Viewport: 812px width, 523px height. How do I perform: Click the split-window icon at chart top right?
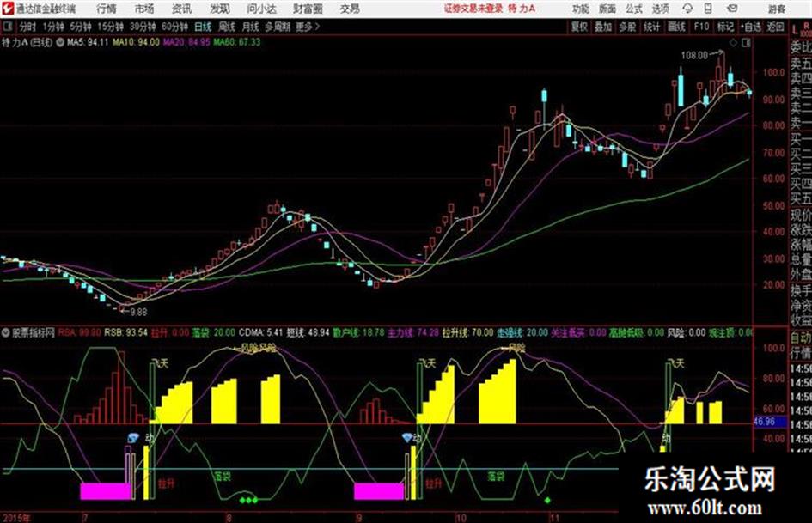pyautogui.click(x=746, y=43)
